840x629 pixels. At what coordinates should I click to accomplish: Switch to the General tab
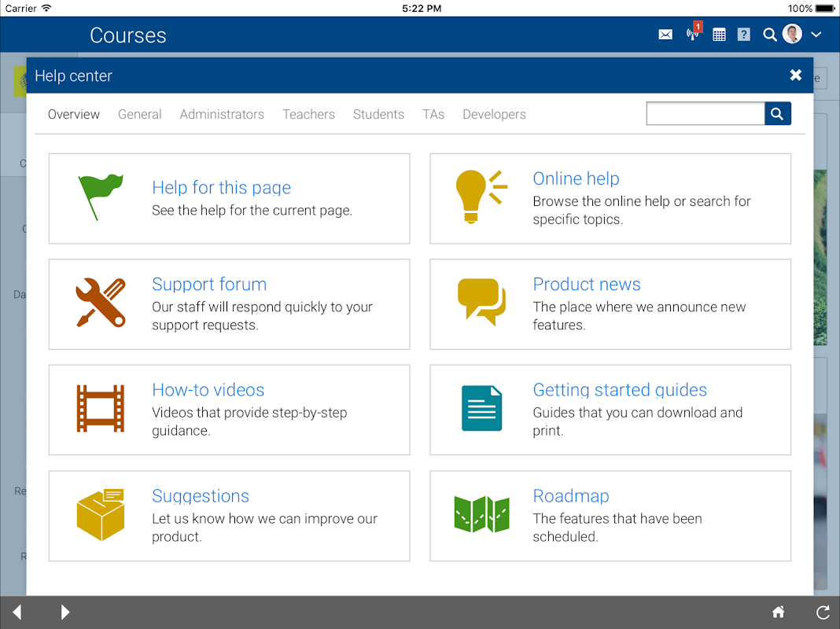(x=140, y=115)
